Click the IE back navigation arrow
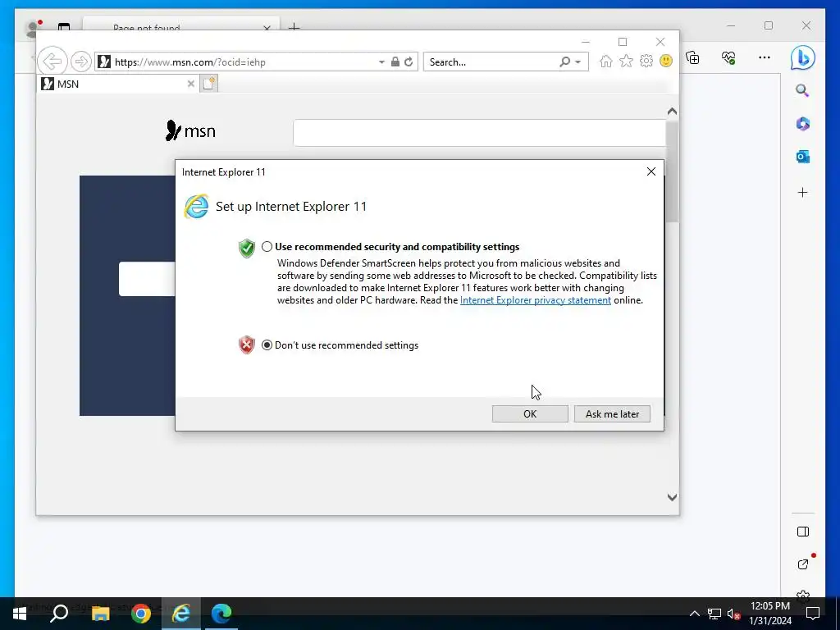 click(x=52, y=62)
